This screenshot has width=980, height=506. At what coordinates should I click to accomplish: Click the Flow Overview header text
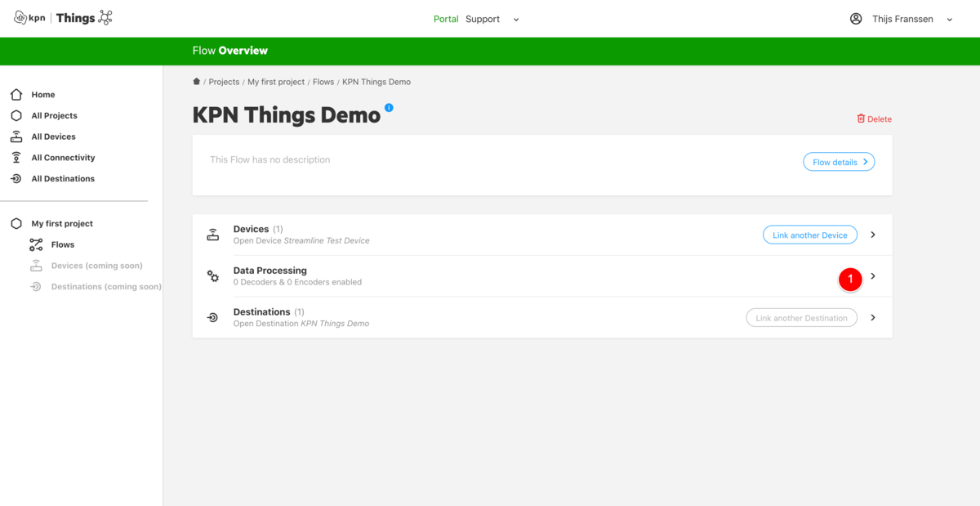tap(230, 51)
